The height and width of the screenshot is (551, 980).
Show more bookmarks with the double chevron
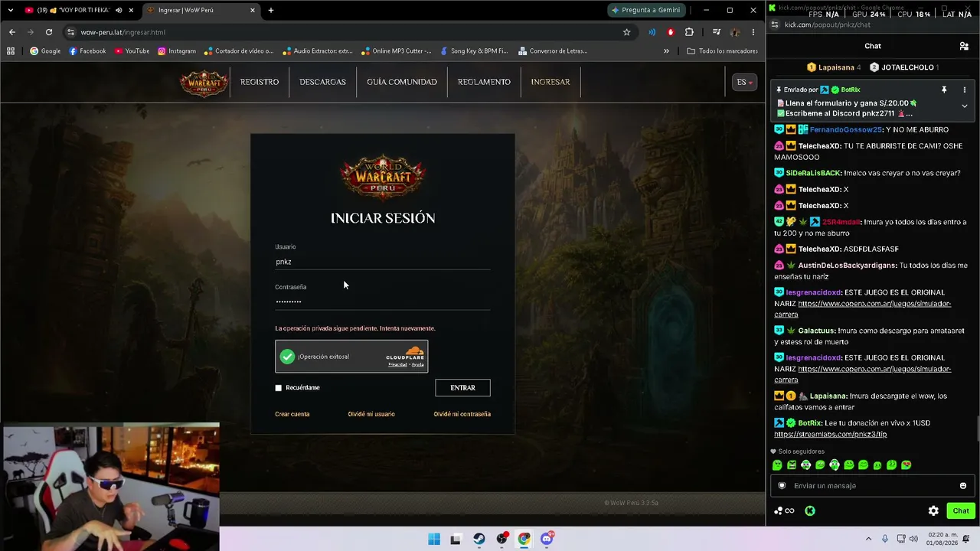tap(666, 51)
